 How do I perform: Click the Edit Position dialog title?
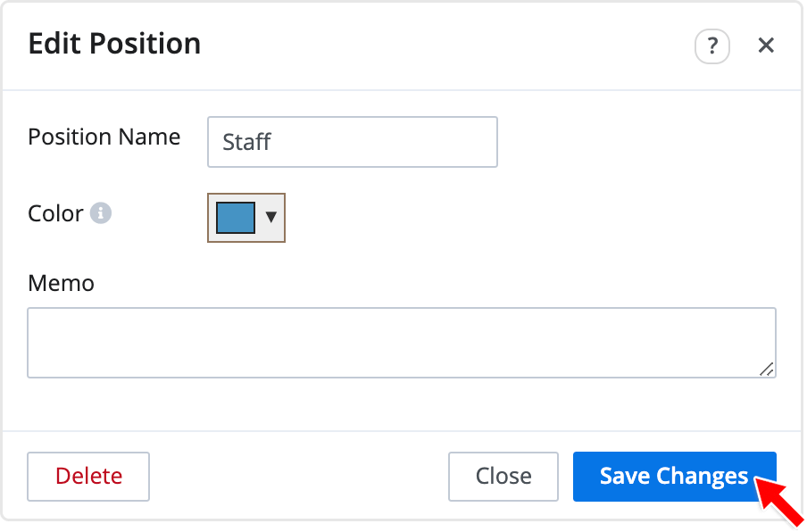(114, 43)
